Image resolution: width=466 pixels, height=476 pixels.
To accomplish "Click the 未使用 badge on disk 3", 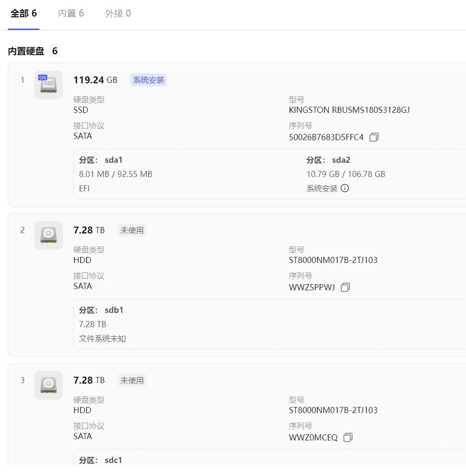I will pyautogui.click(x=132, y=381).
